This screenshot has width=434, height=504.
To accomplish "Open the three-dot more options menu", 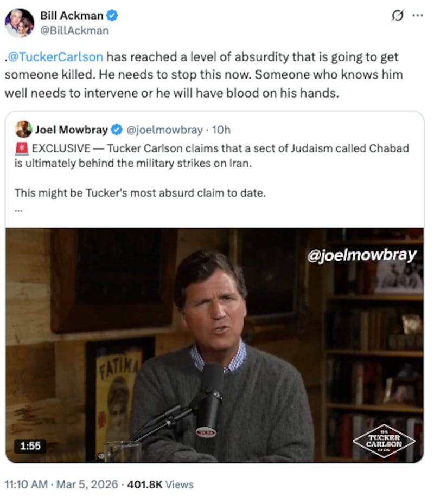I will [x=417, y=16].
